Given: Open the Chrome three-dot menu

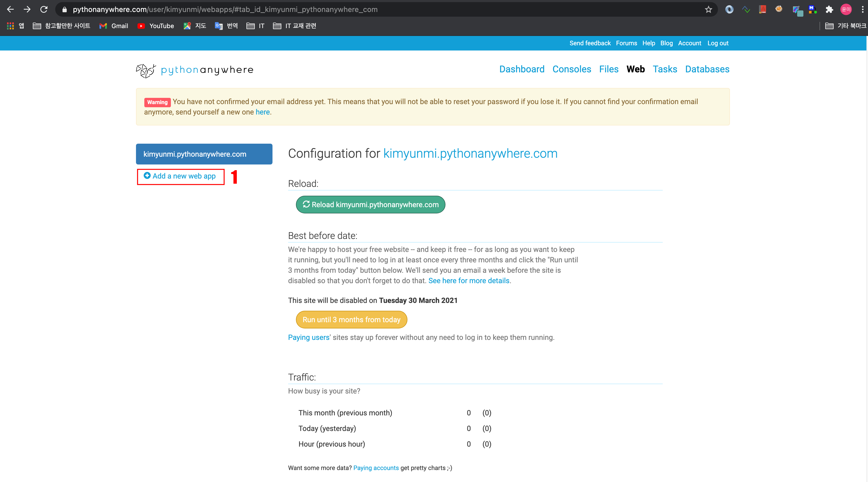Looking at the screenshot, I should pos(862,9).
